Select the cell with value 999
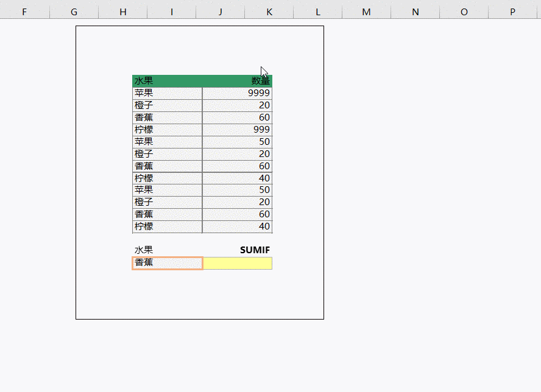Viewport: 541px width, 392px height. coord(237,130)
